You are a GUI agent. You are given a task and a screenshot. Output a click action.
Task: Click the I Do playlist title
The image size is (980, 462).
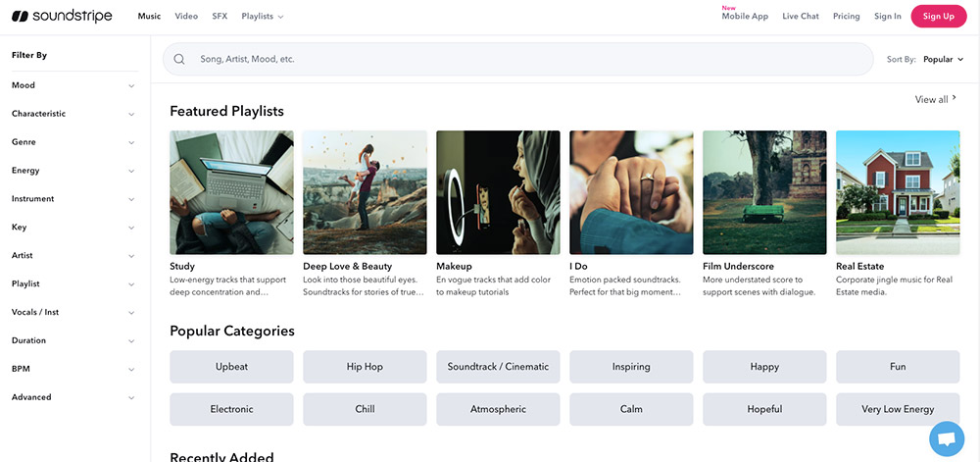coord(579,267)
